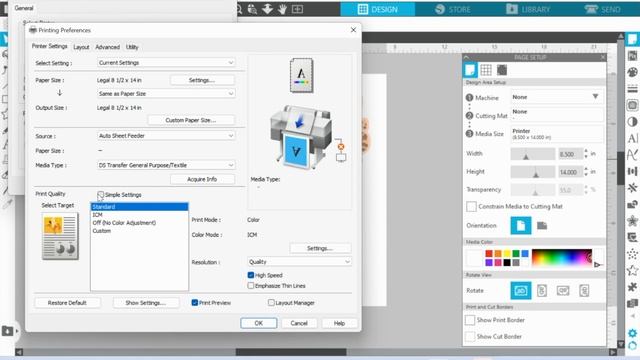640x360 pixels.
Task: Open the Transform align icon in sidebar
Action: pyautogui.click(x=632, y=171)
